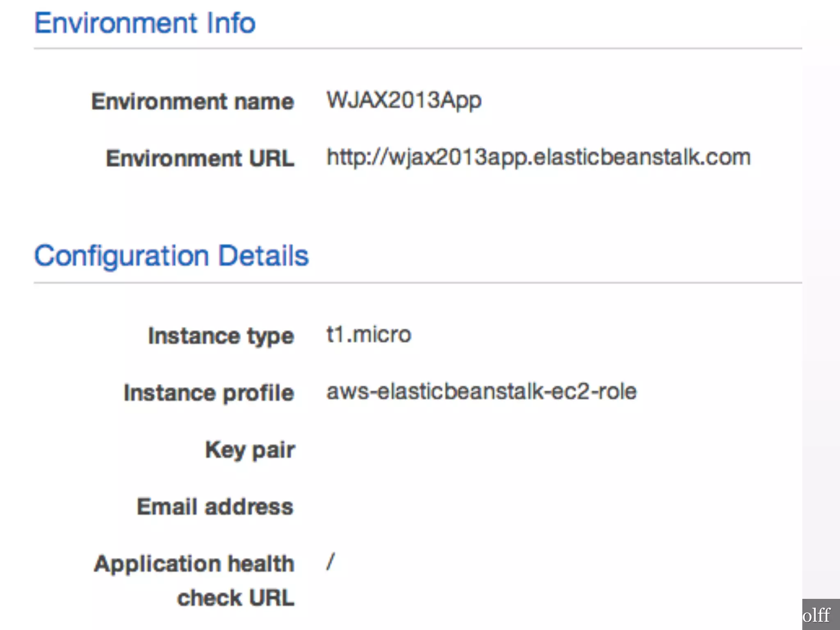Click the Environment Info heading
Viewport: 840px width, 630px height.
(x=145, y=23)
